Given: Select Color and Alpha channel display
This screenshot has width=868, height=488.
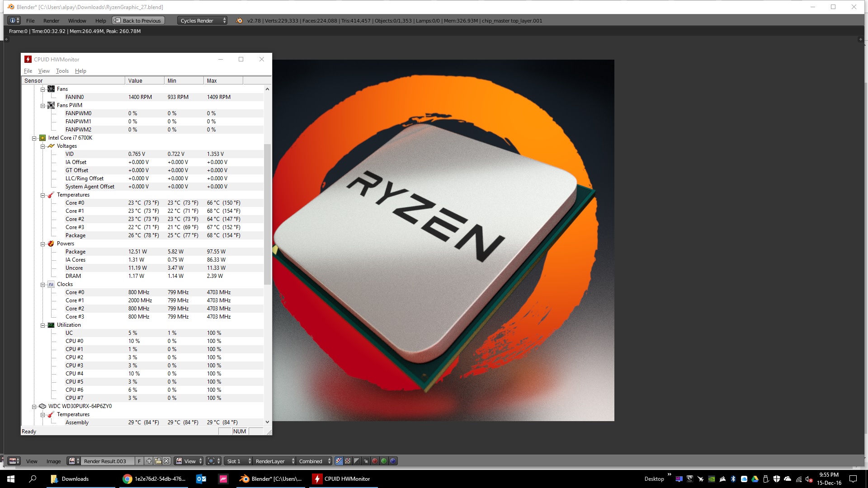Looking at the screenshot, I should pos(339,461).
